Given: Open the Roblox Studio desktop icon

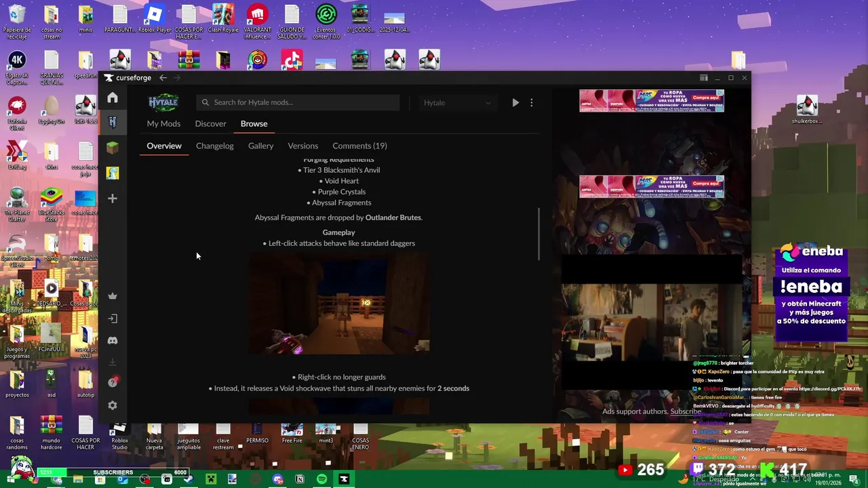Looking at the screenshot, I should [x=119, y=436].
